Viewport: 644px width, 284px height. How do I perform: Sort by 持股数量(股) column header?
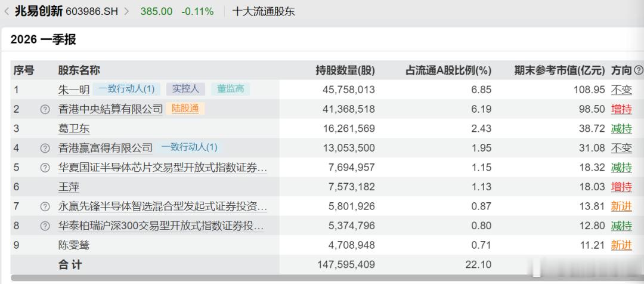[345, 70]
